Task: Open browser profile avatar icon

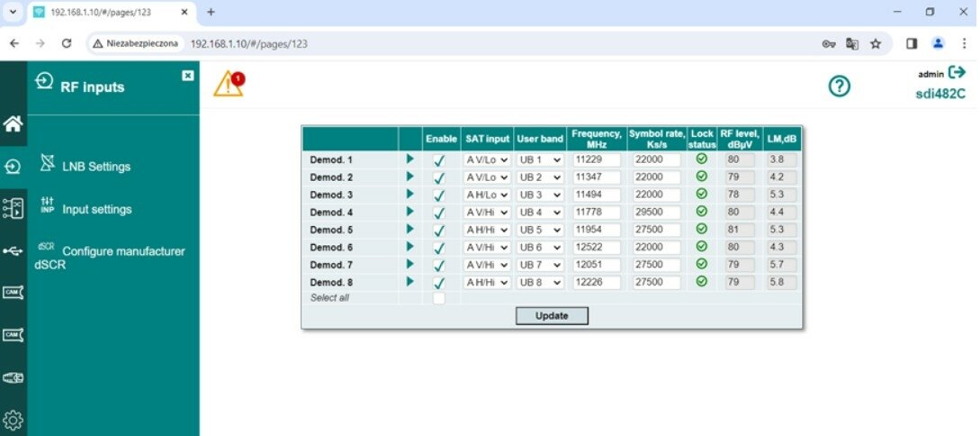Action: click(938, 44)
